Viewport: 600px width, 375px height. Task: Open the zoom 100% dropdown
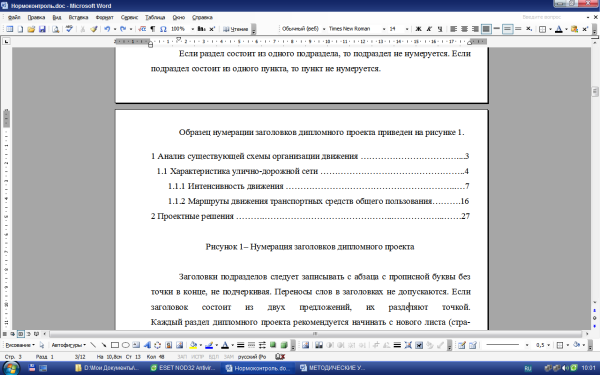(x=192, y=29)
